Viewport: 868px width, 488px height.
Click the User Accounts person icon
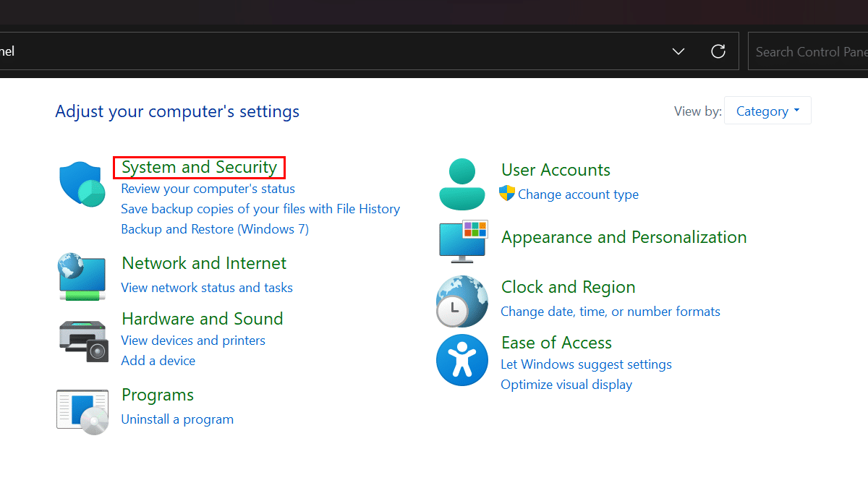pyautogui.click(x=462, y=184)
